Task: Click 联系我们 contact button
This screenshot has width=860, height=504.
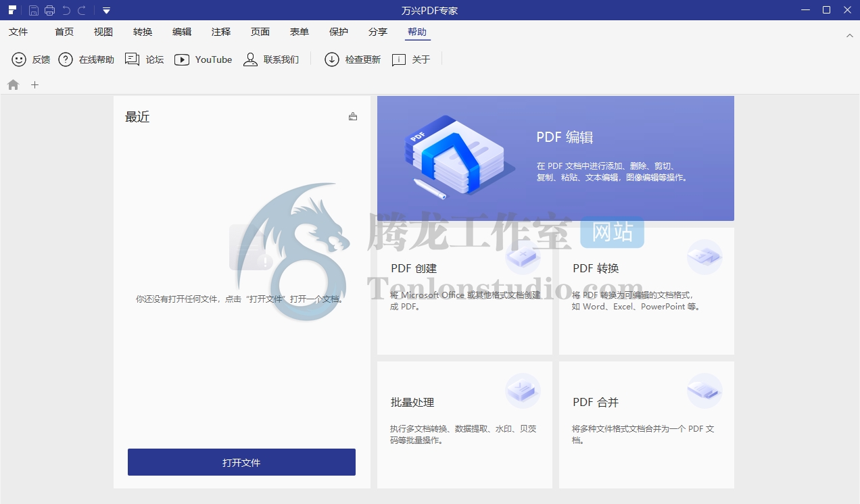Action: (271, 59)
